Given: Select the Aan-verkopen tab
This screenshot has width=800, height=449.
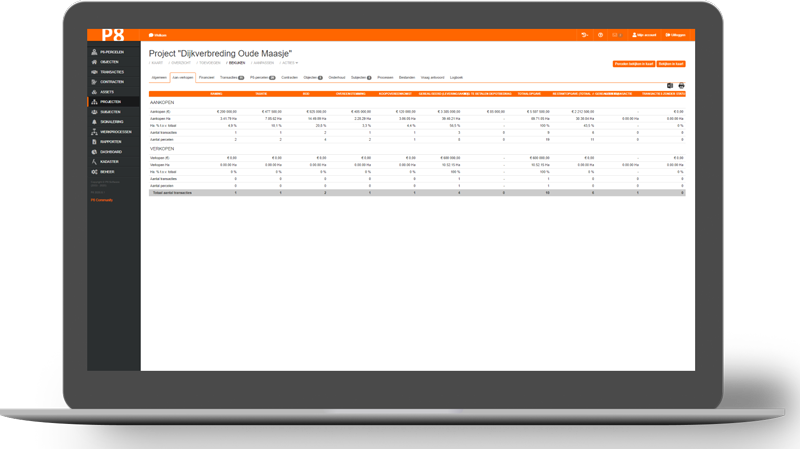Looking at the screenshot, I should point(183,78).
